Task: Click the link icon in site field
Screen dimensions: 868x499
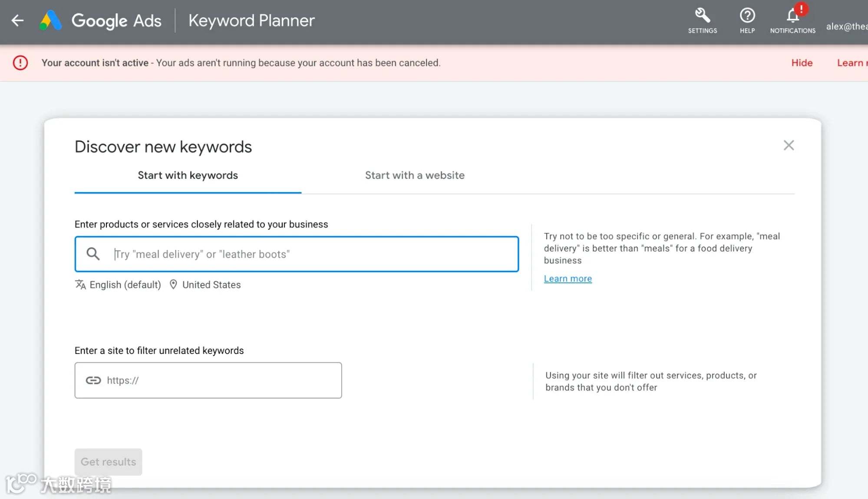Action: 93,381
